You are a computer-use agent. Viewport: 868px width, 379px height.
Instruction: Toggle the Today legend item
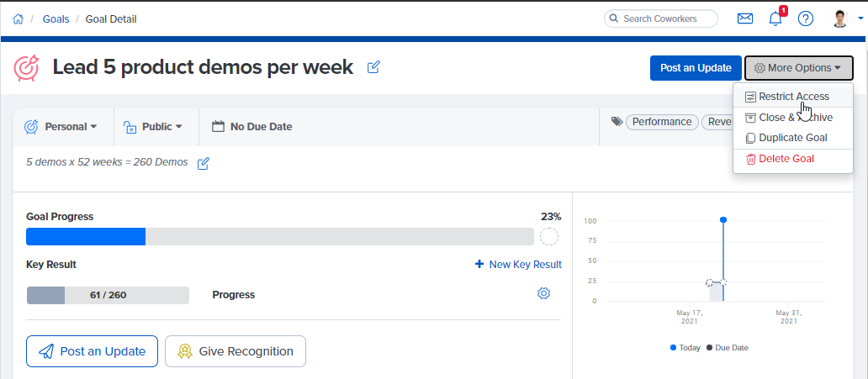(686, 347)
